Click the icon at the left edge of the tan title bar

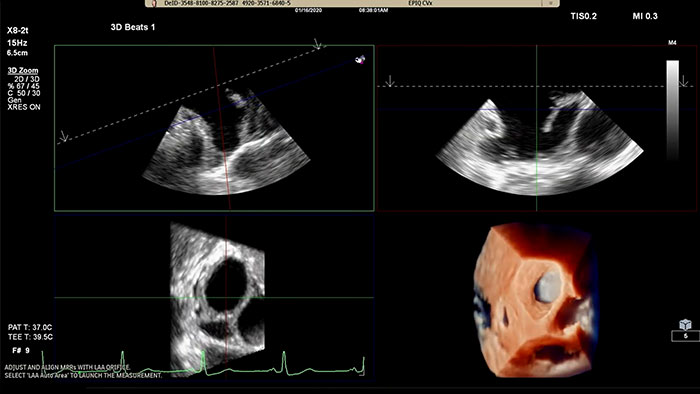coord(154,3)
